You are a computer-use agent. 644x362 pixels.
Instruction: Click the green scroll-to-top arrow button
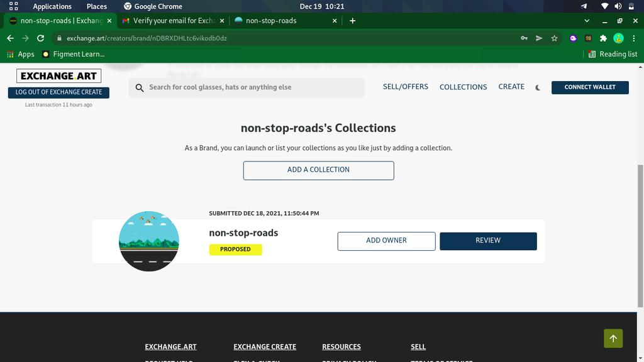tap(613, 339)
